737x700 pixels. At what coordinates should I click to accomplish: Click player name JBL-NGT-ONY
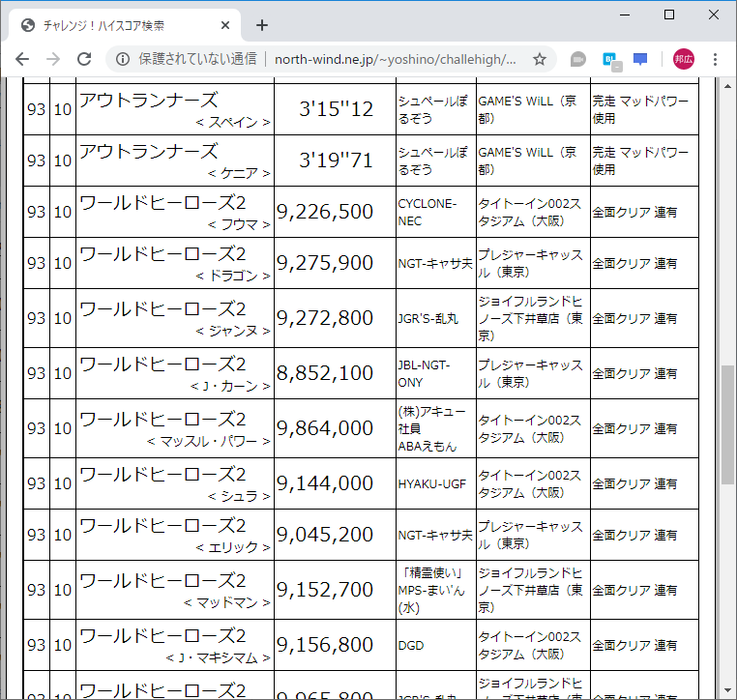[424, 373]
